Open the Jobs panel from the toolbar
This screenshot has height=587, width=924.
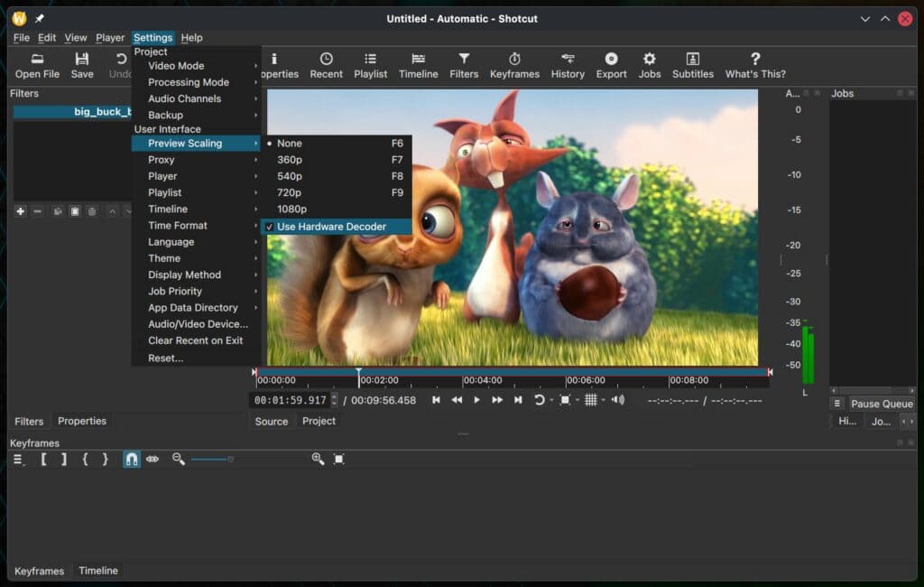[x=650, y=64]
